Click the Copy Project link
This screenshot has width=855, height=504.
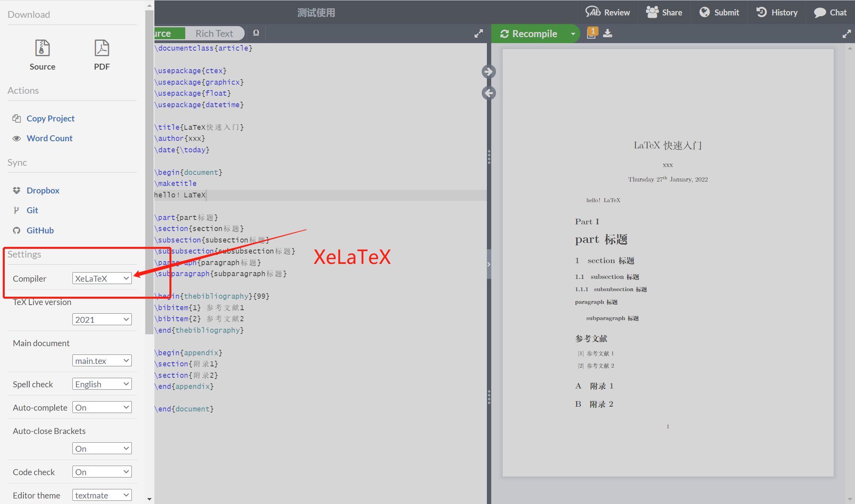tap(50, 118)
